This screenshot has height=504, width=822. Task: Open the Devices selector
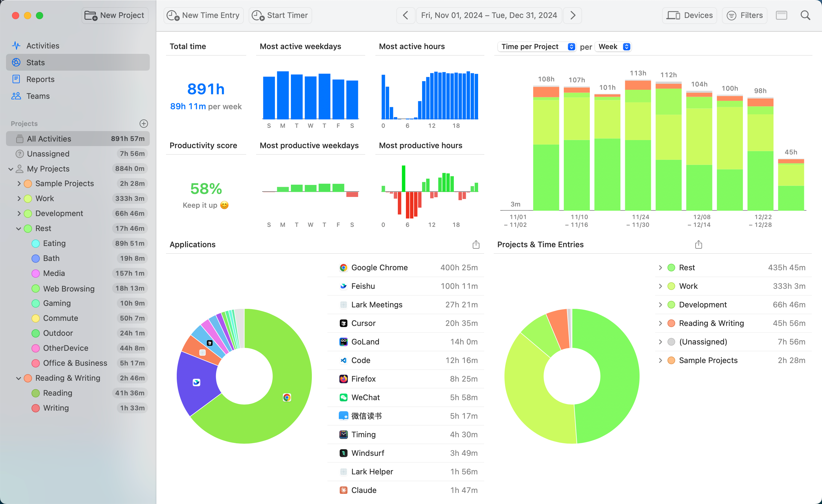[689, 15]
